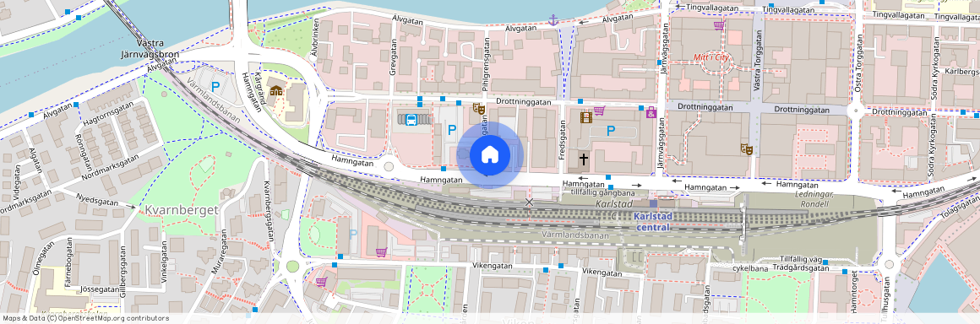This screenshot has width=980, height=324.
Task: Click the shopping cart icon beside cinema
Action: [599, 111]
